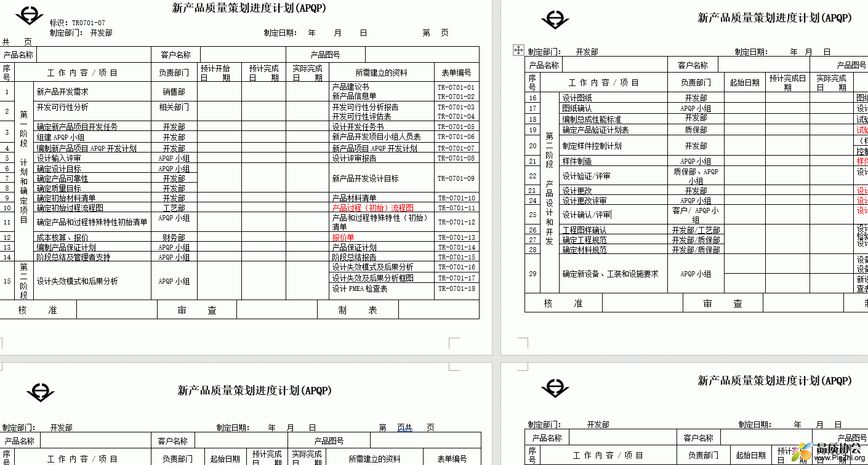This screenshot has width=868, height=465.
Task: Click the 制表 signature label
Action: pos(358,311)
